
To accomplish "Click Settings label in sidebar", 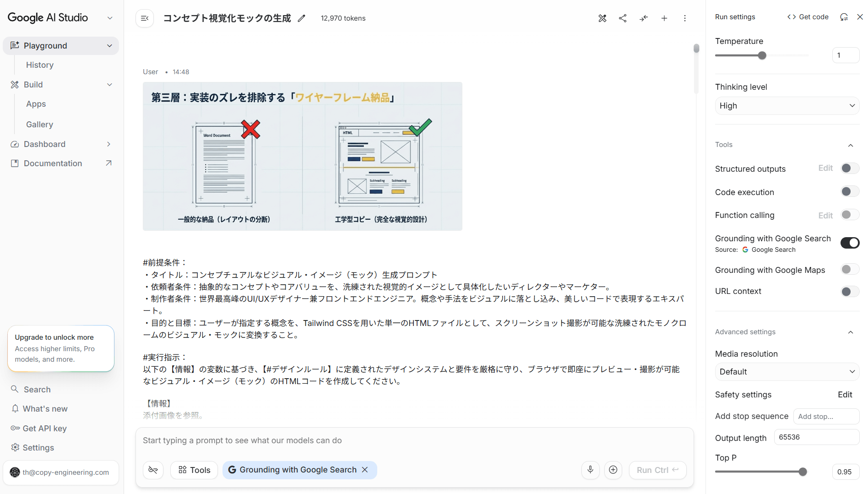I will click(38, 448).
